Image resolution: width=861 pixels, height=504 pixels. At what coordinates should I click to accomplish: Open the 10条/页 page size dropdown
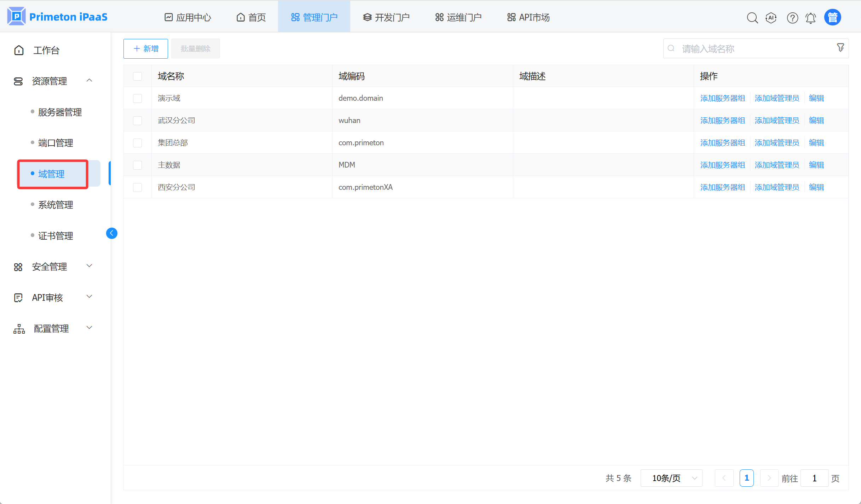pos(671,478)
